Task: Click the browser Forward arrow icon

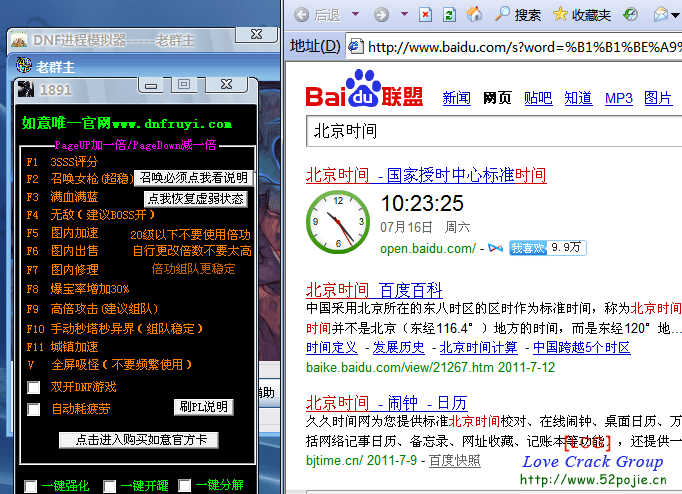Action: [381, 15]
